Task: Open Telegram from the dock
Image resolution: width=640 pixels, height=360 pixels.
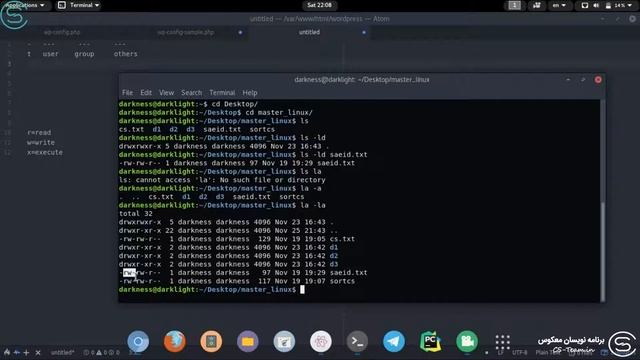Action: click(x=394, y=341)
